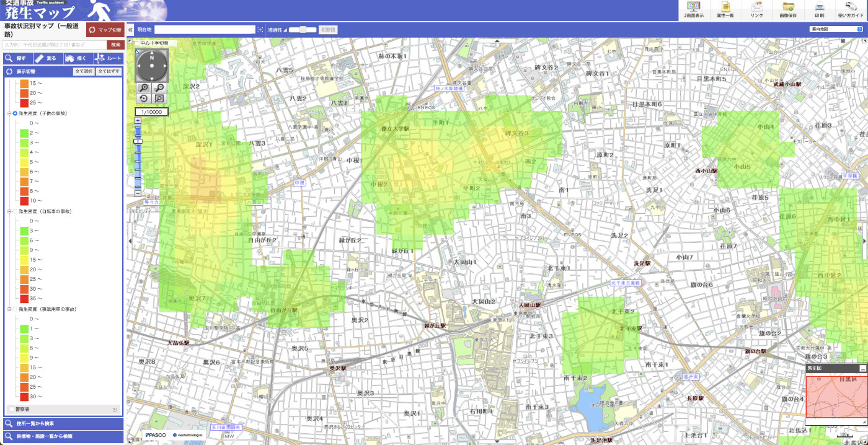This screenshot has height=445, width=868.
Task: Minimize the 索引図 index map
Action: point(862,368)
